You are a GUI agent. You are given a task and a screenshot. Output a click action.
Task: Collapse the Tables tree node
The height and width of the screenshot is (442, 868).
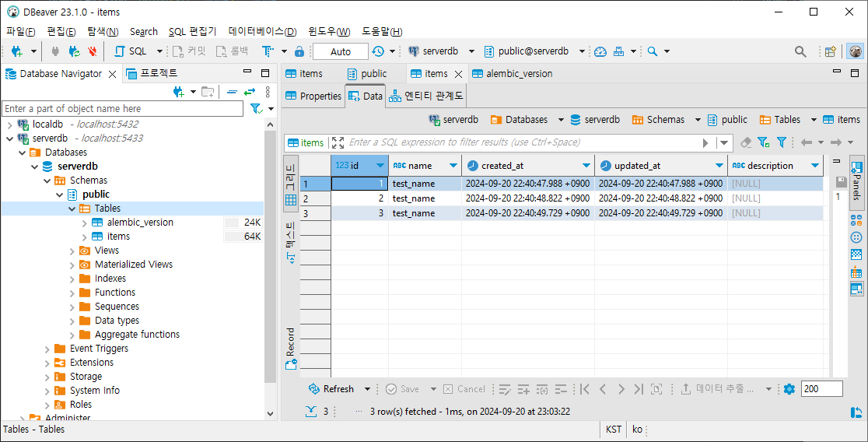[x=72, y=209]
